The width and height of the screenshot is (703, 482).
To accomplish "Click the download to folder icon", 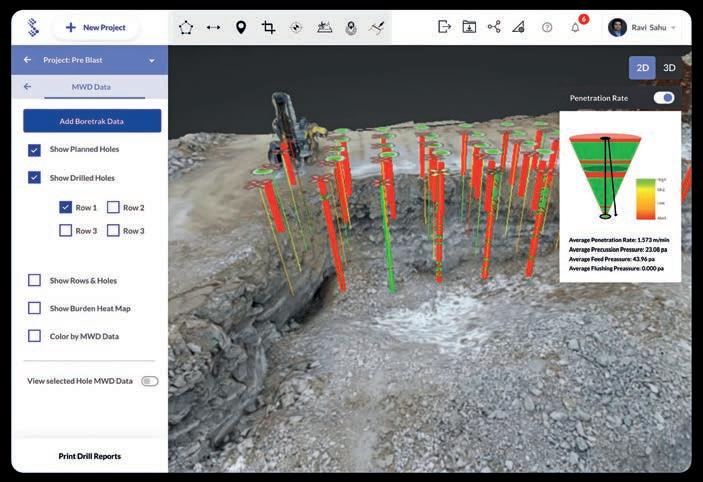I will (469, 27).
